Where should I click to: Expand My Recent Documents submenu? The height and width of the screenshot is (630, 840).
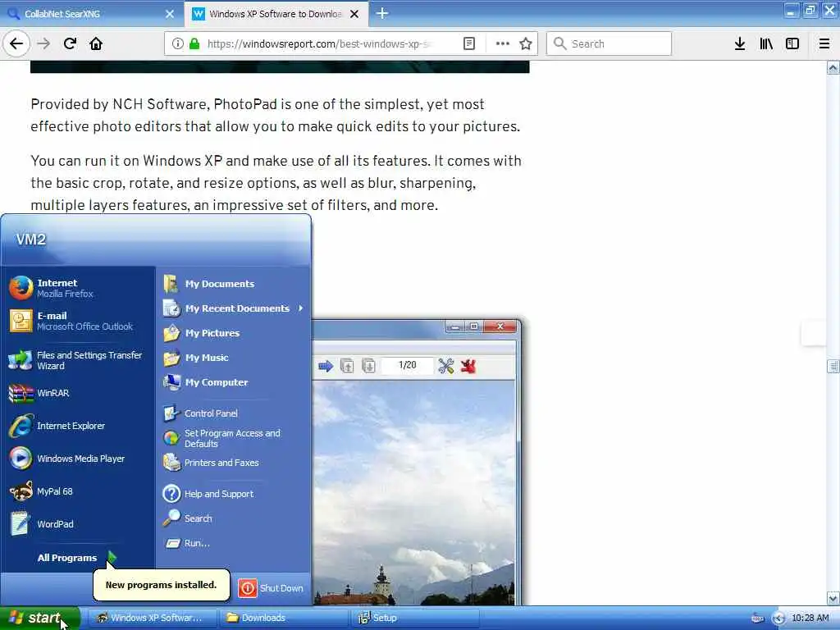pos(233,308)
